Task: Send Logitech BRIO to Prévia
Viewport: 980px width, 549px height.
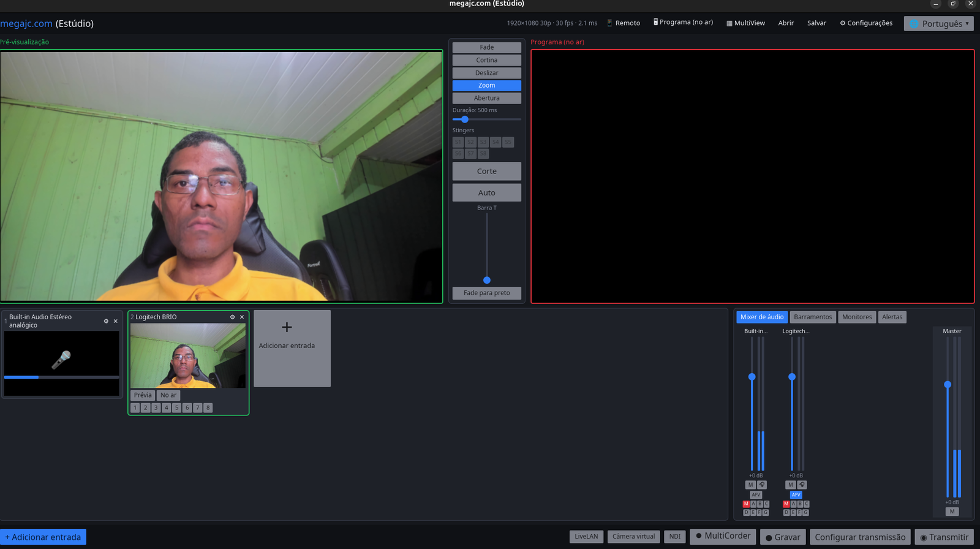Action: point(143,395)
